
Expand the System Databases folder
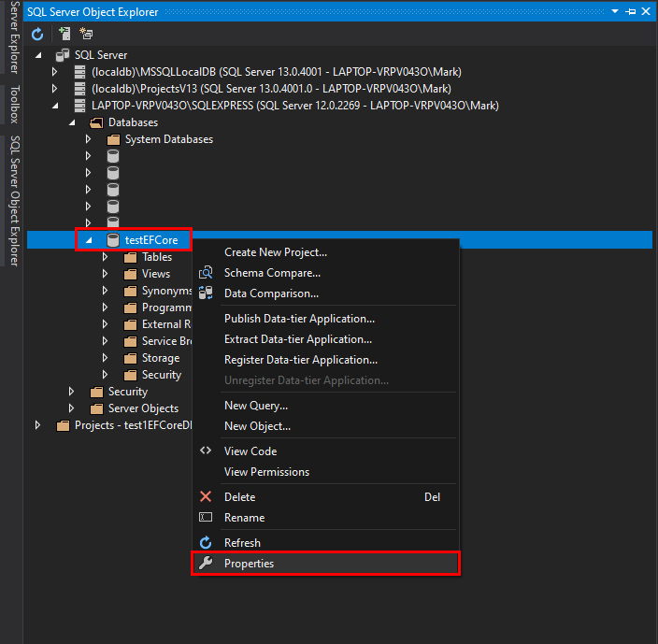click(x=88, y=139)
